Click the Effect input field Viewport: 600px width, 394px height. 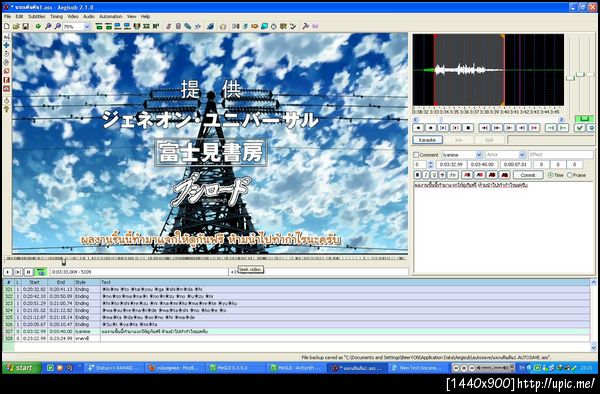pos(561,155)
